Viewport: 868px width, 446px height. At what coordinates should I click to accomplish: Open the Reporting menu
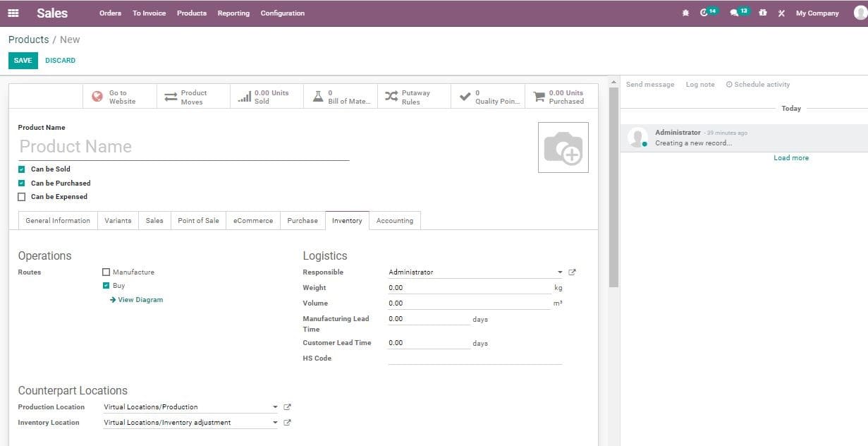(233, 13)
